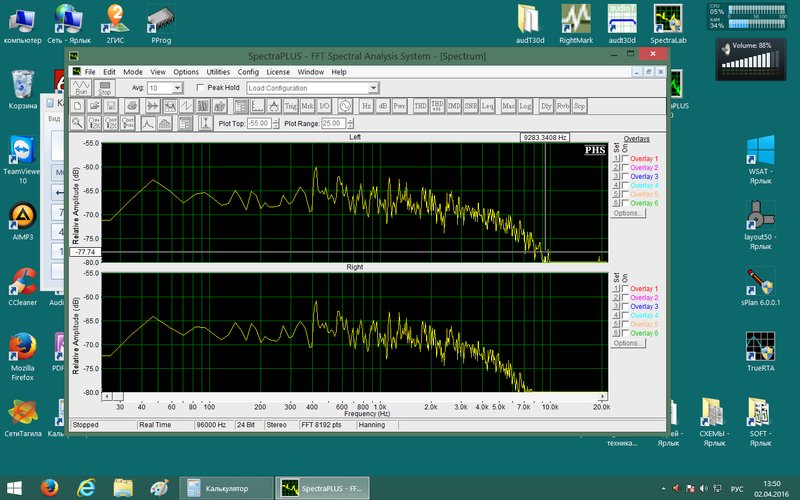Adjust Plot Range spinner arrows
Viewport: 800px width, 500px height.
[351, 123]
